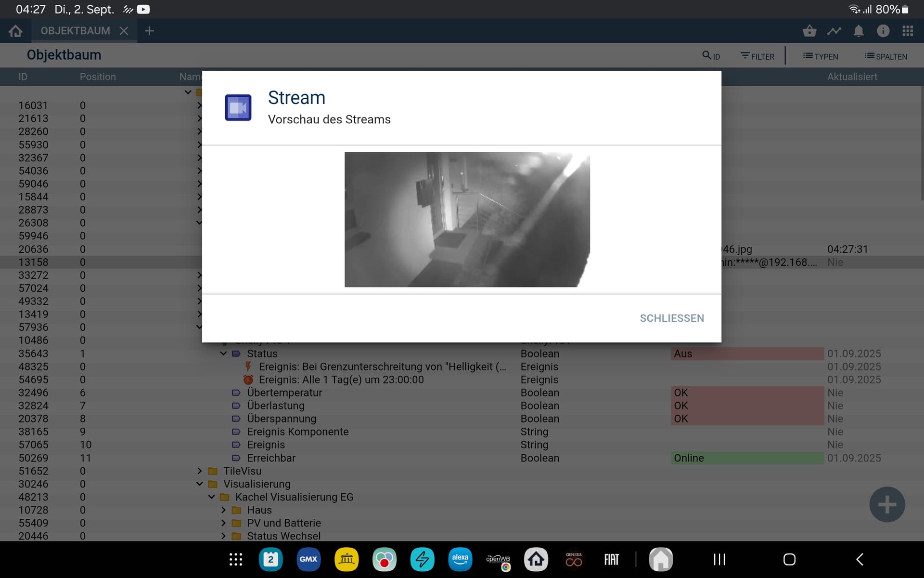Open TYPEN list
924x578 pixels.
[x=821, y=56]
